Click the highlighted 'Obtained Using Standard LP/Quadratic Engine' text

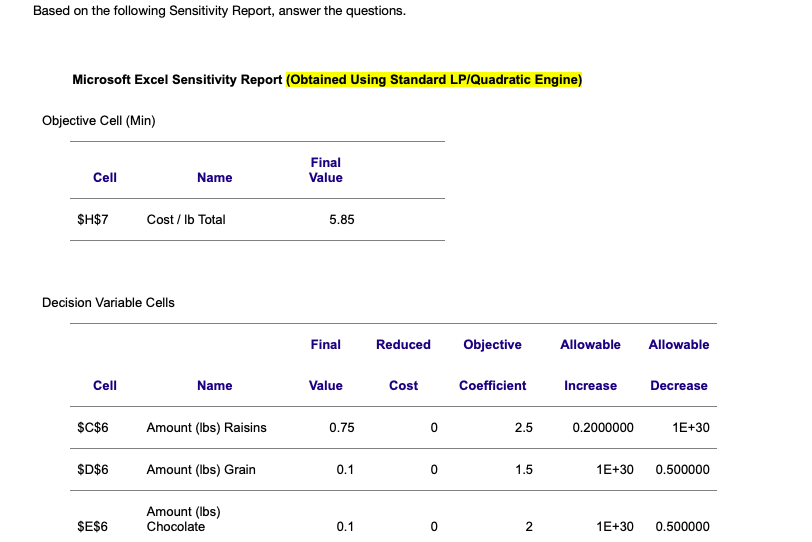point(434,80)
